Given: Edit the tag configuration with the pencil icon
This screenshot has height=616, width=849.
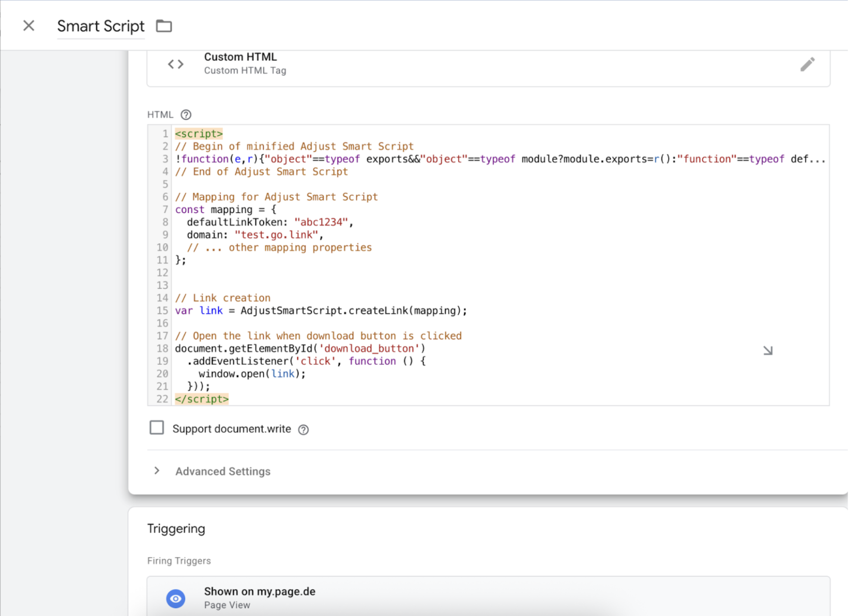Looking at the screenshot, I should tap(808, 64).
